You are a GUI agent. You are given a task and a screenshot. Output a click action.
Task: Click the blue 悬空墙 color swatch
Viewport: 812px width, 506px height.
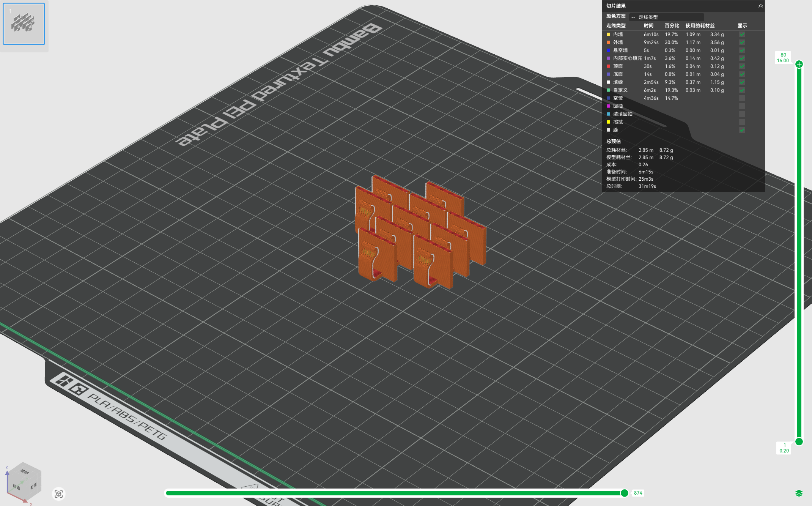coord(608,50)
